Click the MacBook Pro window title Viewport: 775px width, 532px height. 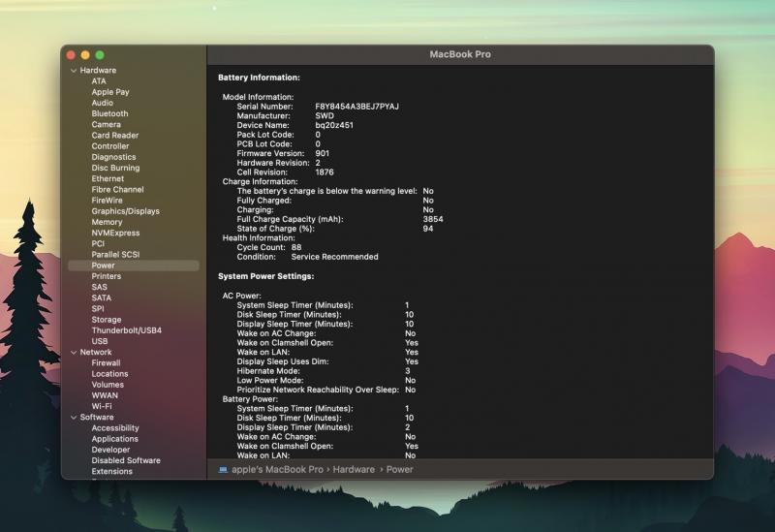click(460, 54)
